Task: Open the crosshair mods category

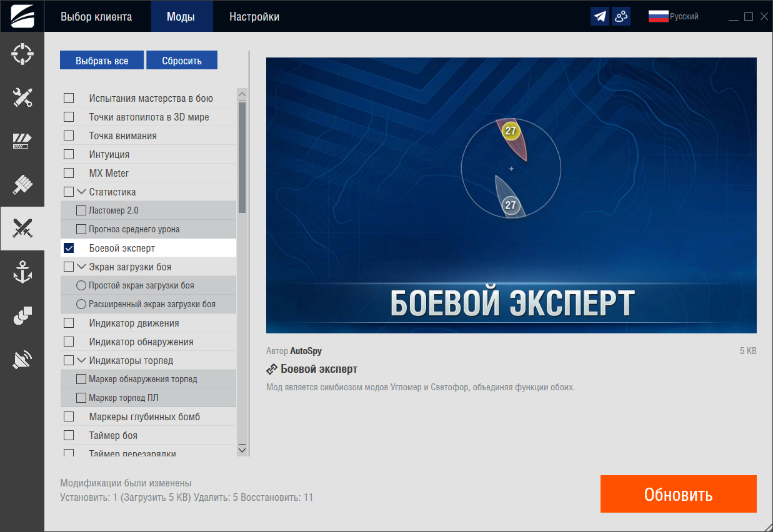Action: 22,54
